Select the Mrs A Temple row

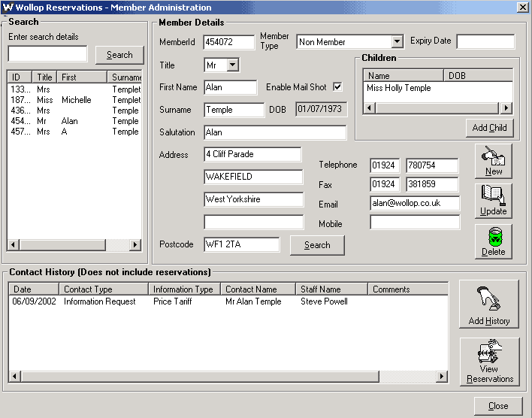pyautogui.click(x=74, y=132)
